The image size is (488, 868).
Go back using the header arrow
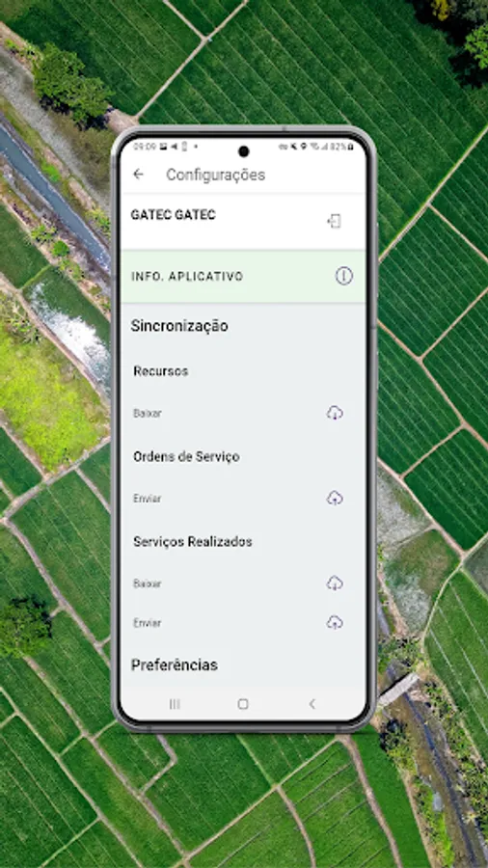(x=138, y=175)
